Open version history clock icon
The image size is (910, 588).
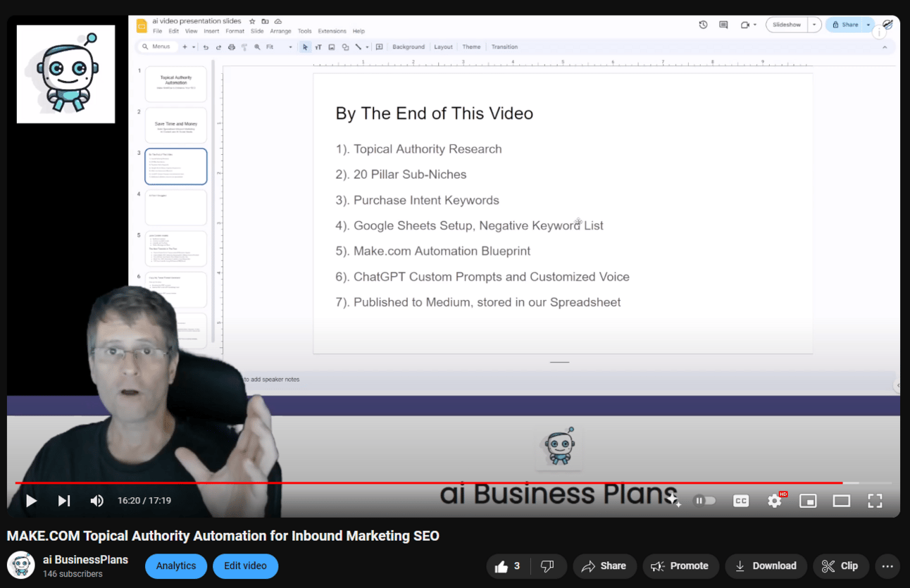[x=703, y=25]
